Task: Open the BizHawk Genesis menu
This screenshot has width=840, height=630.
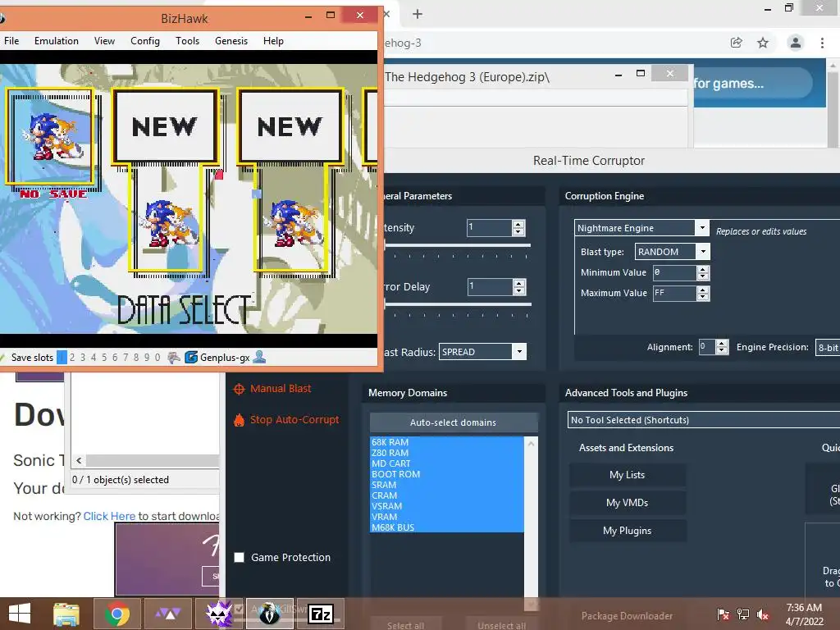Action: click(x=231, y=41)
